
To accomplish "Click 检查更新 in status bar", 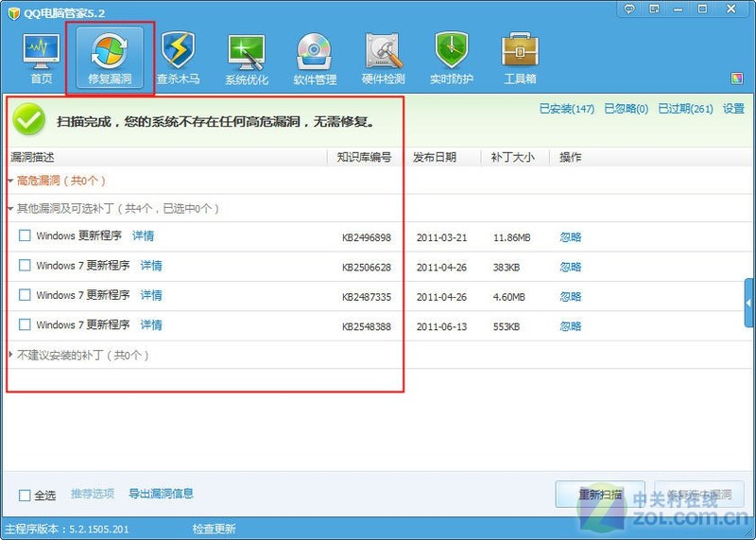I will tap(215, 529).
